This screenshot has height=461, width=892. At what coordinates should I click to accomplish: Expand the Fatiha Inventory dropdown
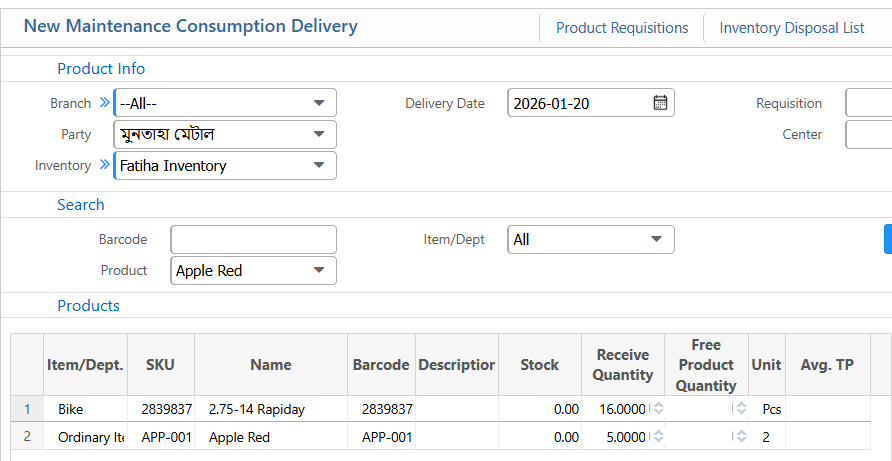click(319, 165)
